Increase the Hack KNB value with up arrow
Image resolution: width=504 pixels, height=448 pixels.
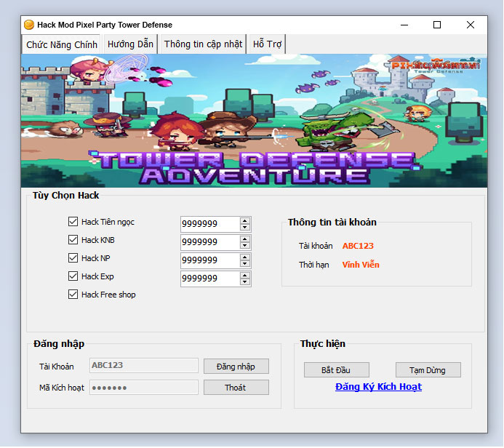(x=245, y=239)
